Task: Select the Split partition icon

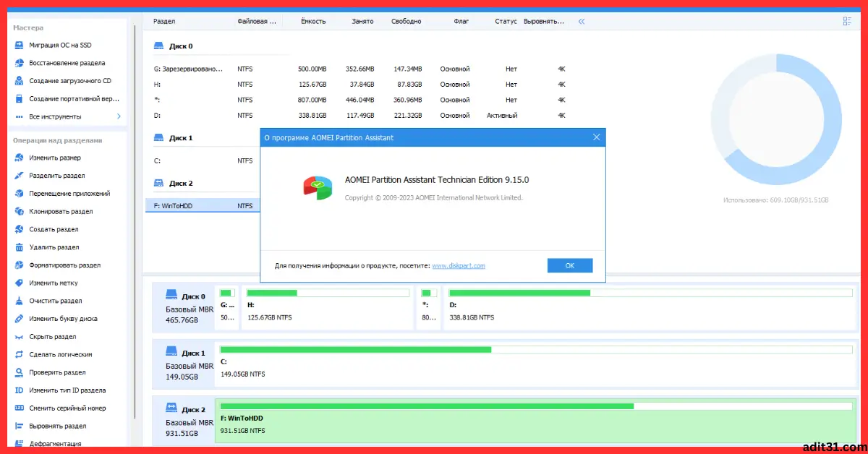Action: tap(20, 176)
